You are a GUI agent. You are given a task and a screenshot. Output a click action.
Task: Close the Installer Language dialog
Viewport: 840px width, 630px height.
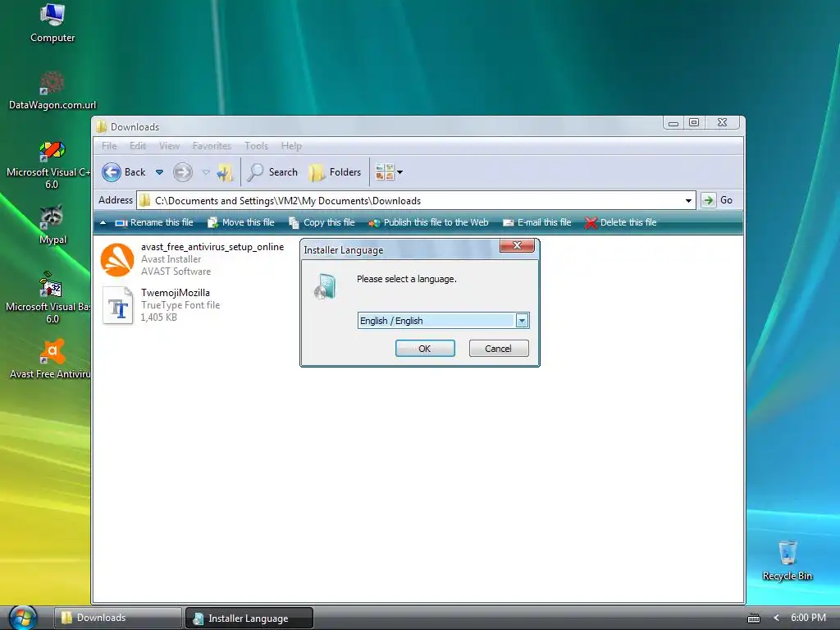[517, 245]
